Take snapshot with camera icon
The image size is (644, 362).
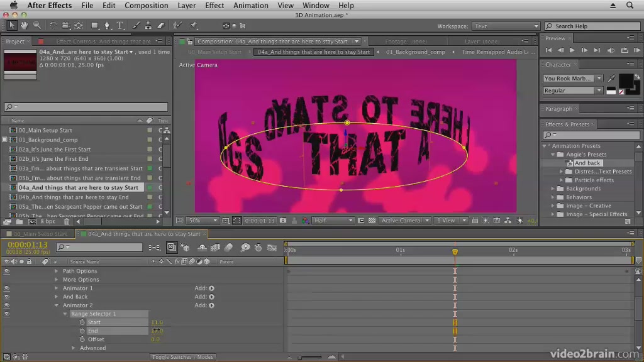[283, 221]
